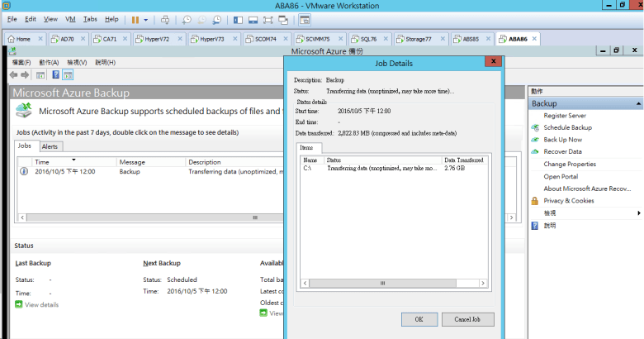This screenshot has height=339, width=644.
Task: Open the dropdown arrow next to pause button
Action: click(146, 19)
